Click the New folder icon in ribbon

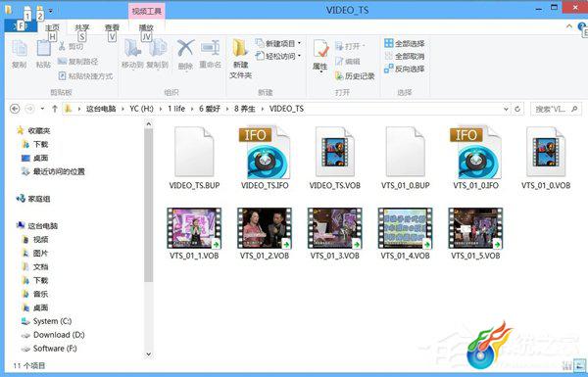pyautogui.click(x=240, y=48)
